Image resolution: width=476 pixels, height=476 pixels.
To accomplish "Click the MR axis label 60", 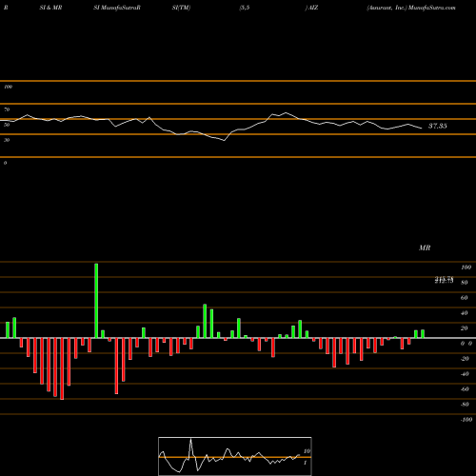I will coord(465,298).
